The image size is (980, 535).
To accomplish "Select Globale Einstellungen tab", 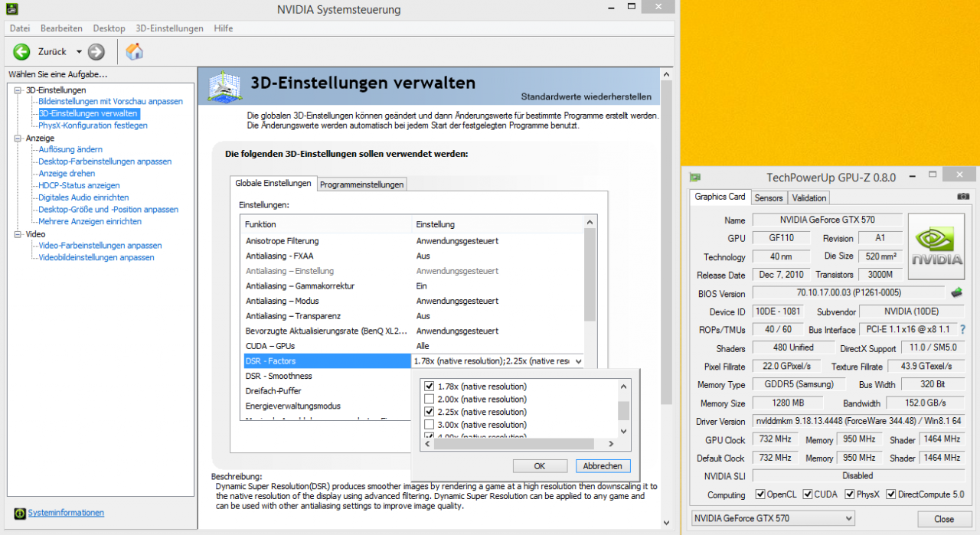I will click(273, 183).
